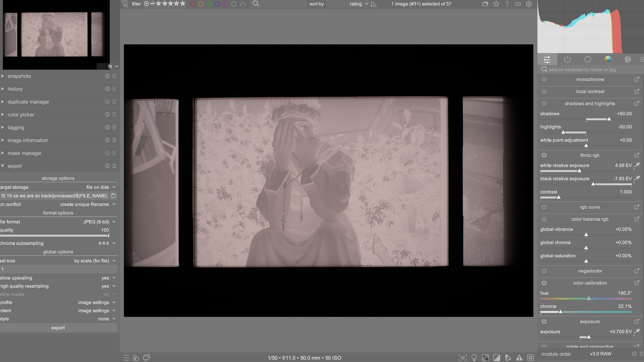Click the search magnifier in top bar
The height and width of the screenshot is (362, 644).
pos(256,4)
